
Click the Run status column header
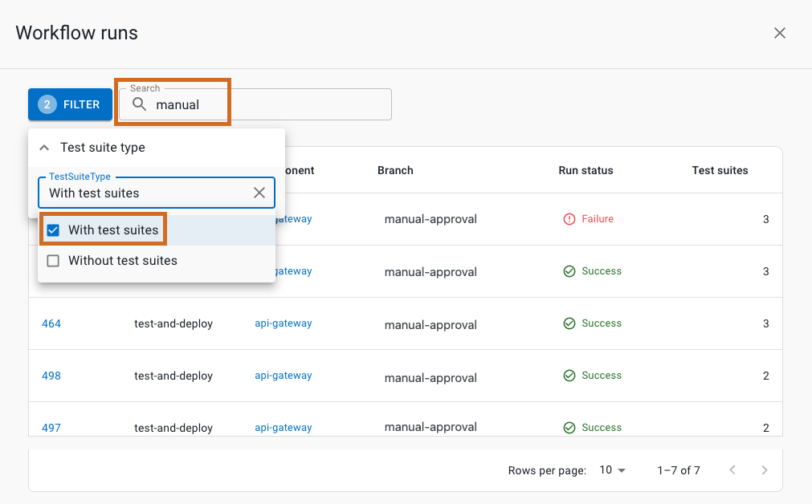[x=586, y=170]
